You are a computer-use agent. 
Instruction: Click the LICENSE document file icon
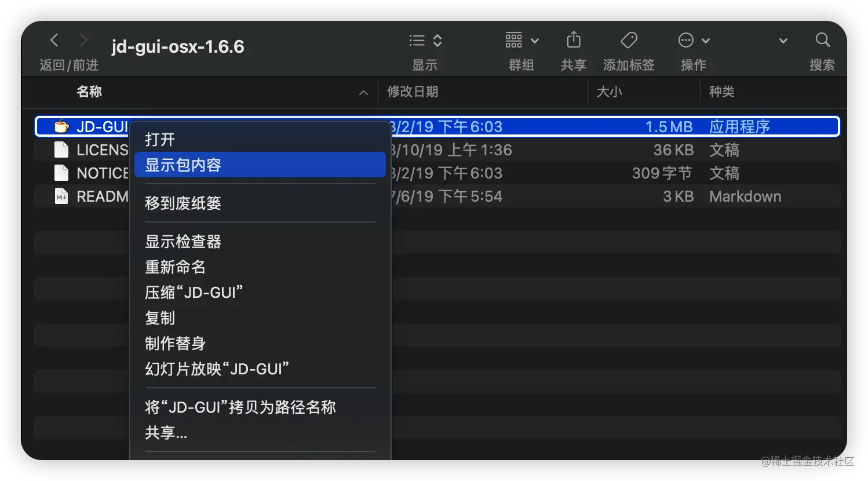(x=61, y=150)
